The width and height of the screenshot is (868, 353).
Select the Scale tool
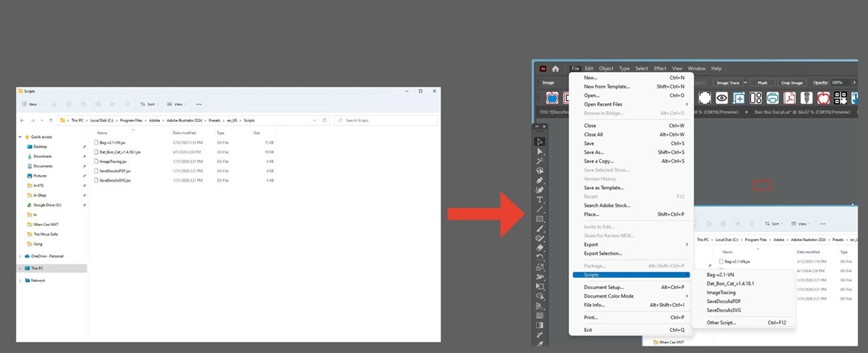pos(540,267)
